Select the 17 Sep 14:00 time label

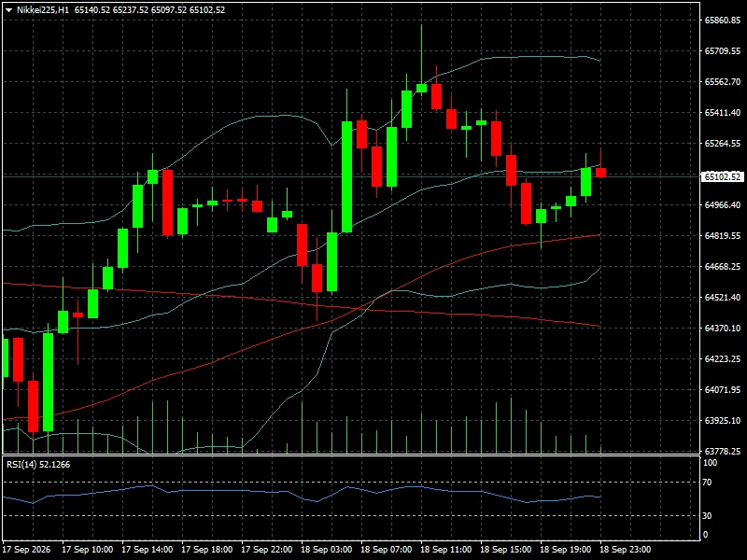[x=148, y=550]
